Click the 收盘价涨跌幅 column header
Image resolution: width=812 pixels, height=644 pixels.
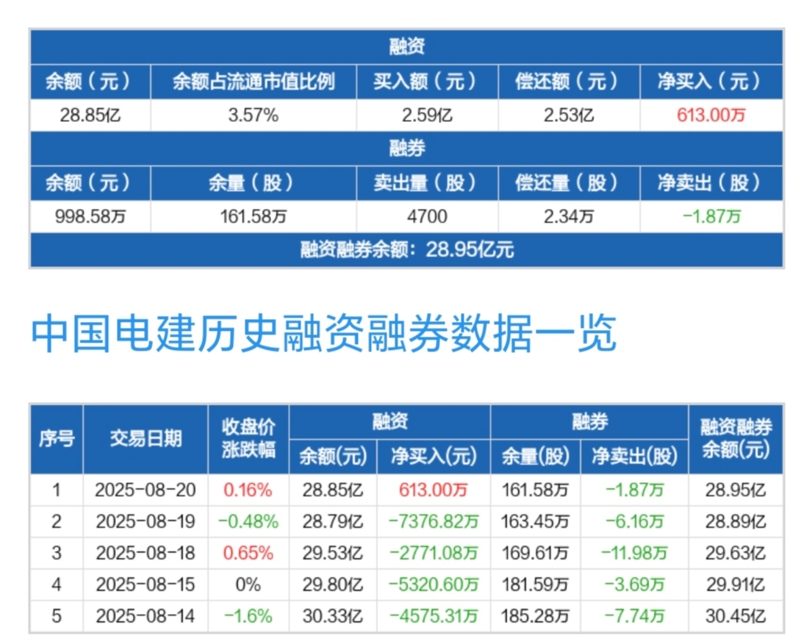pos(248,439)
